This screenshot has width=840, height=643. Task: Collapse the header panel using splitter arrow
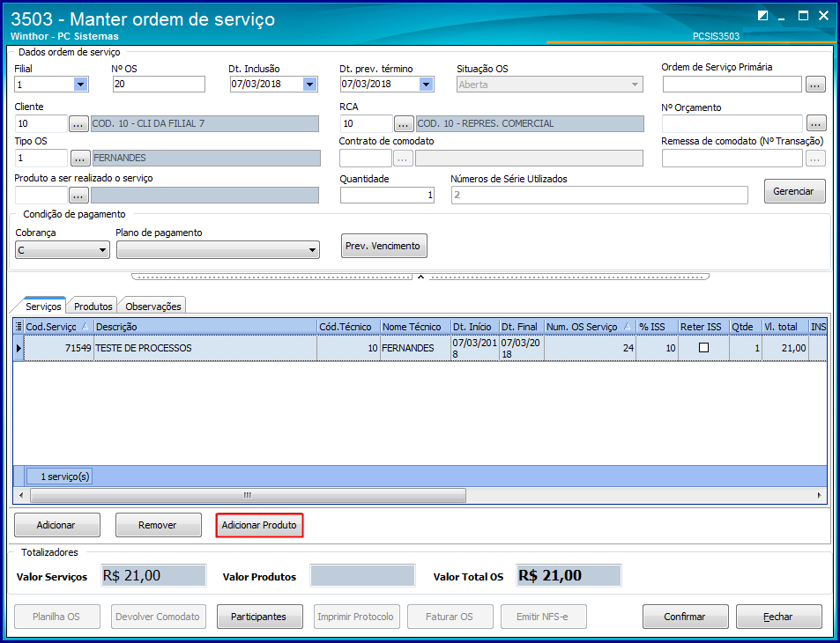tap(420, 277)
